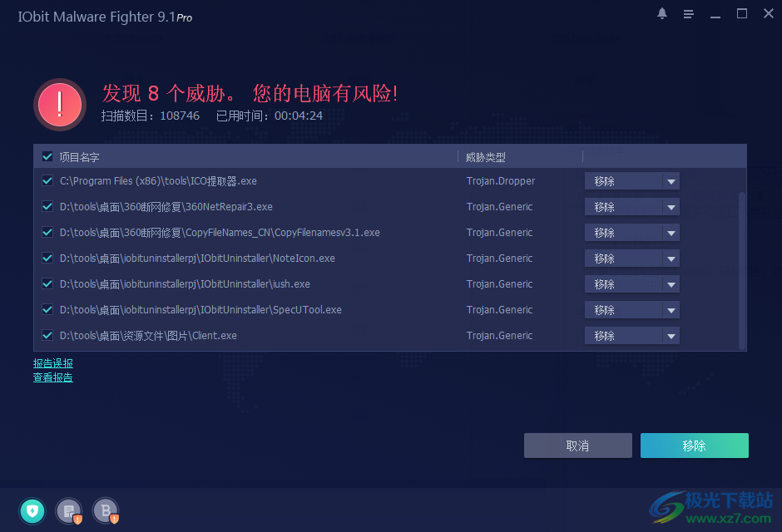Click the red exclamation alert icon

(60, 105)
